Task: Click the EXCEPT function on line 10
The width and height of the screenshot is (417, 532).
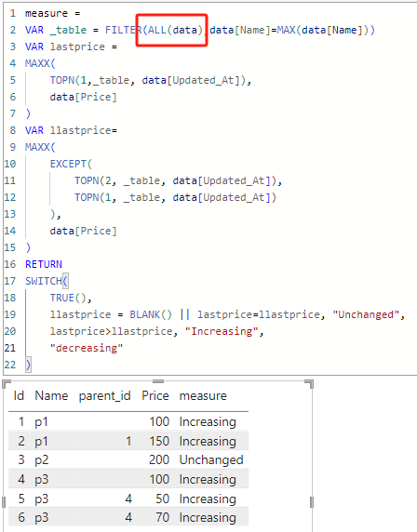Action: [68, 164]
